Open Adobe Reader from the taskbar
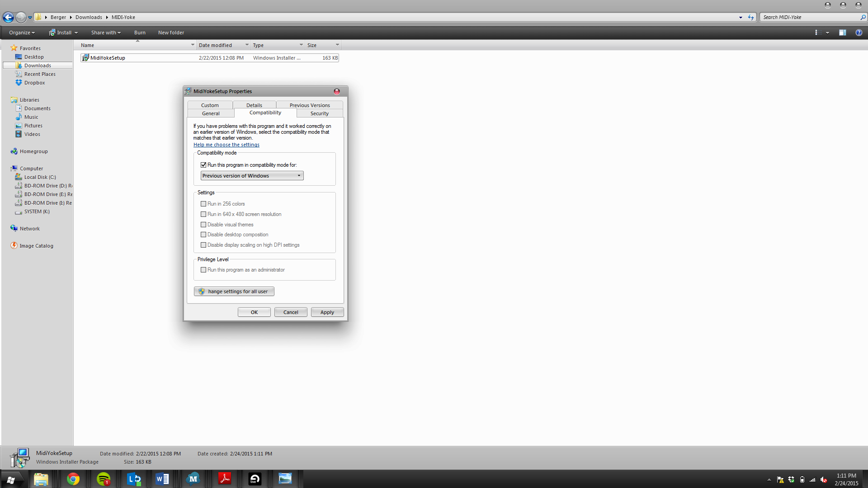 tap(225, 479)
